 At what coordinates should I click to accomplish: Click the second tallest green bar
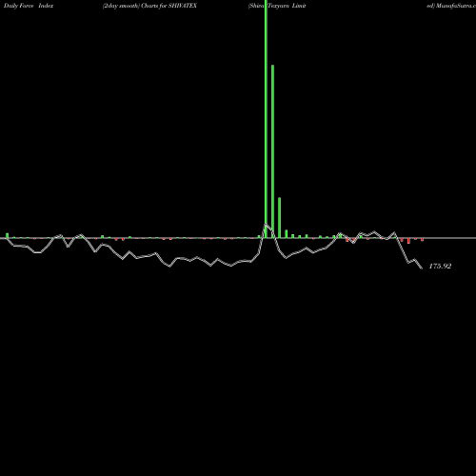click(272, 151)
